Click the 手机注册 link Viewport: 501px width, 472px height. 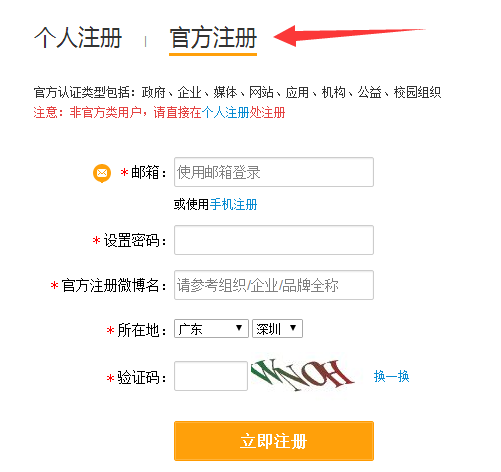pyautogui.click(x=233, y=204)
